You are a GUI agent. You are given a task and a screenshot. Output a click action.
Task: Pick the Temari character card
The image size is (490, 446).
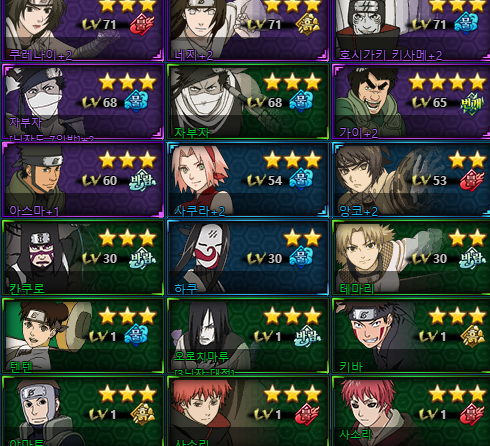pos(411,257)
